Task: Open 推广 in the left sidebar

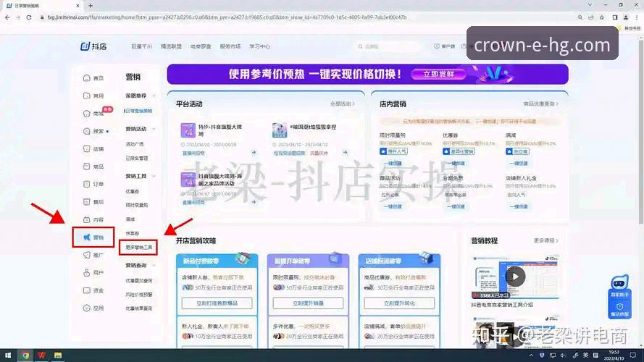Action: coord(93,255)
